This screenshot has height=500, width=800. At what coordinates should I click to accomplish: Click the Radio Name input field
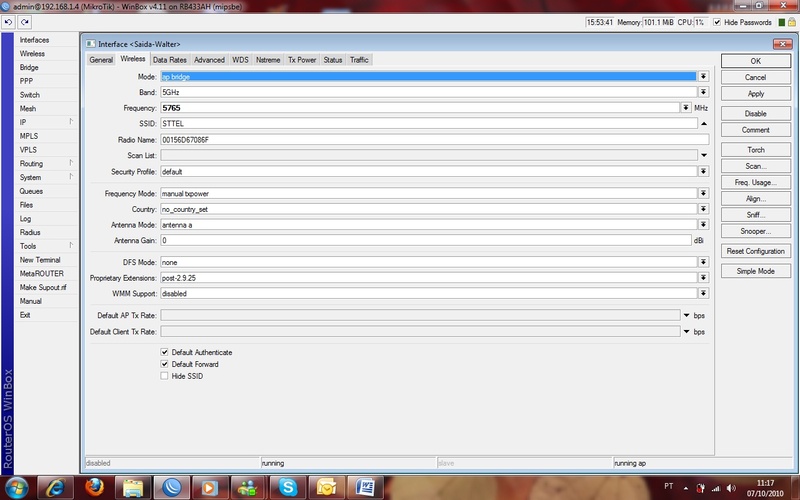coord(434,139)
